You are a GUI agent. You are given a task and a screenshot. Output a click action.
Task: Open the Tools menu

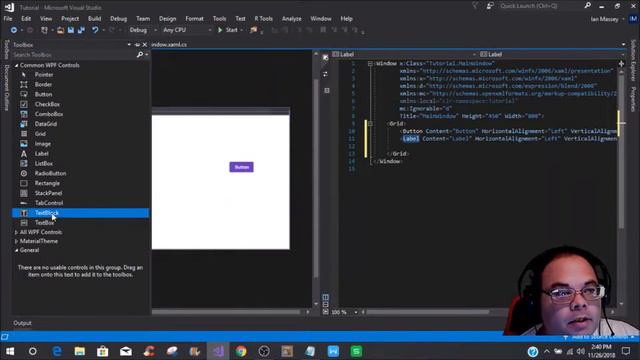(x=219, y=19)
